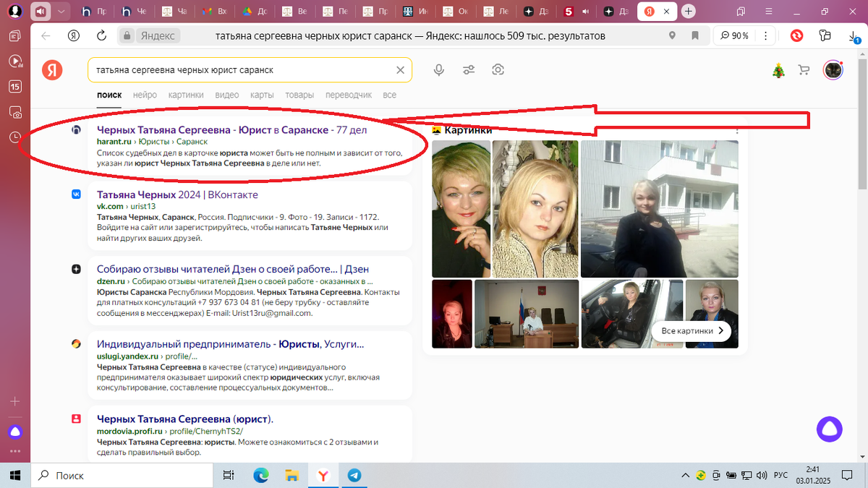This screenshot has height=488, width=868.
Task: Toggle the tab sound mute button
Action: pyautogui.click(x=40, y=12)
